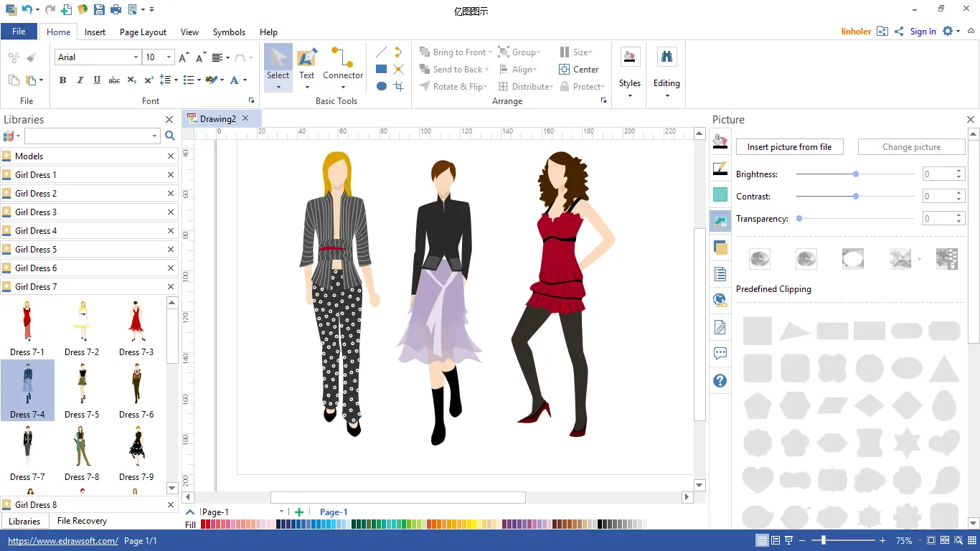This screenshot has width=980, height=551.
Task: Open the help icon in side panel
Action: [x=720, y=381]
